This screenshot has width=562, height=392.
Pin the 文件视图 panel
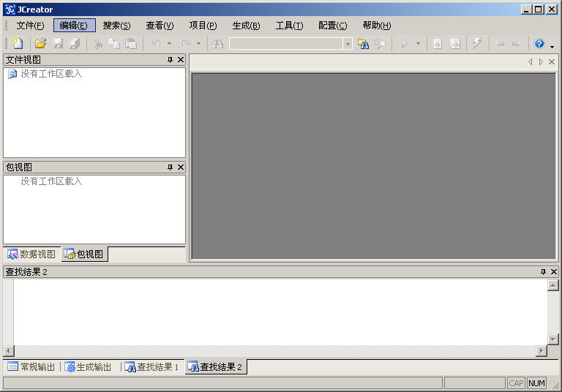click(x=171, y=60)
